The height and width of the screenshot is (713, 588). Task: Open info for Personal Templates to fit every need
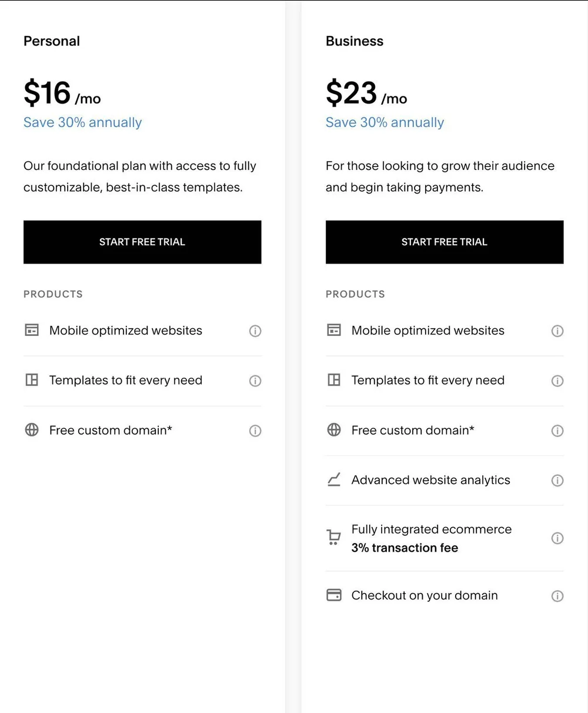[255, 381]
